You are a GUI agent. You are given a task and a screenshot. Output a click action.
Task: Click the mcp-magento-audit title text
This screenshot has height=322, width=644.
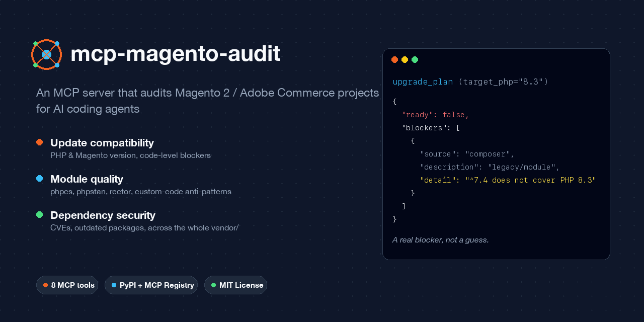coord(176,54)
